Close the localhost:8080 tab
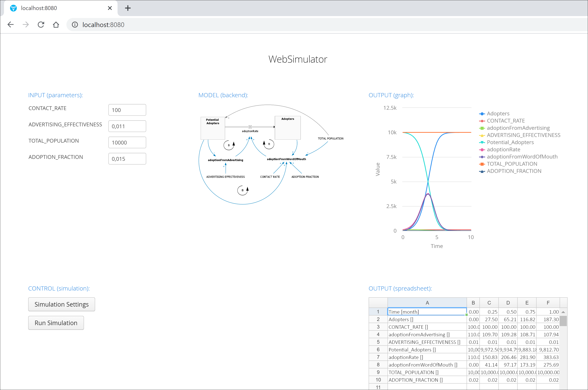Image resolution: width=588 pixels, height=390 pixels. [x=110, y=8]
